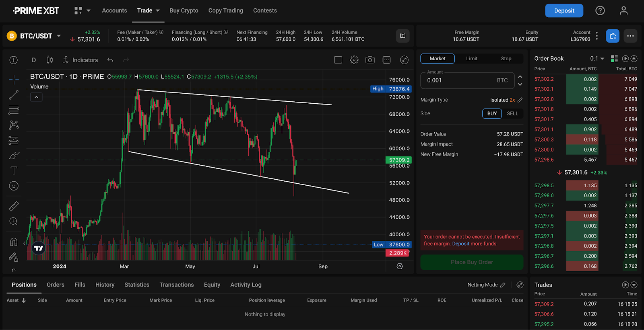Sort positions by Asset column
Image resolution: width=644 pixels, height=330 pixels.
[16, 300]
